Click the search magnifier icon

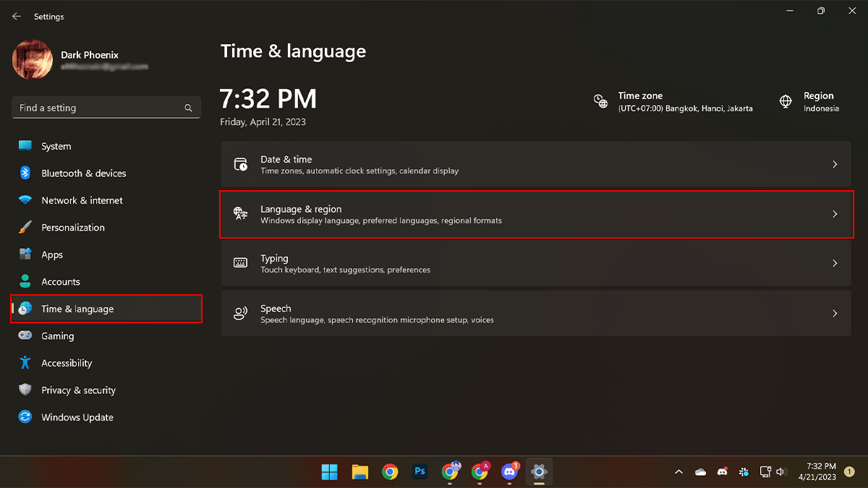point(188,108)
